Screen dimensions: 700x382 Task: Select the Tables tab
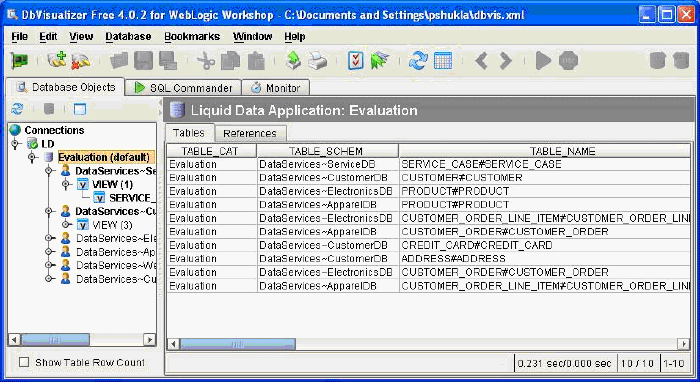(x=189, y=133)
